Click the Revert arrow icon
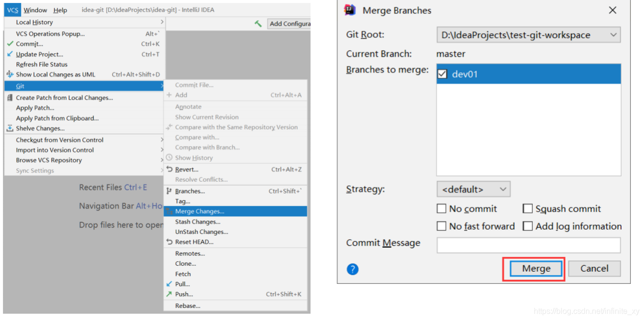 (x=169, y=170)
